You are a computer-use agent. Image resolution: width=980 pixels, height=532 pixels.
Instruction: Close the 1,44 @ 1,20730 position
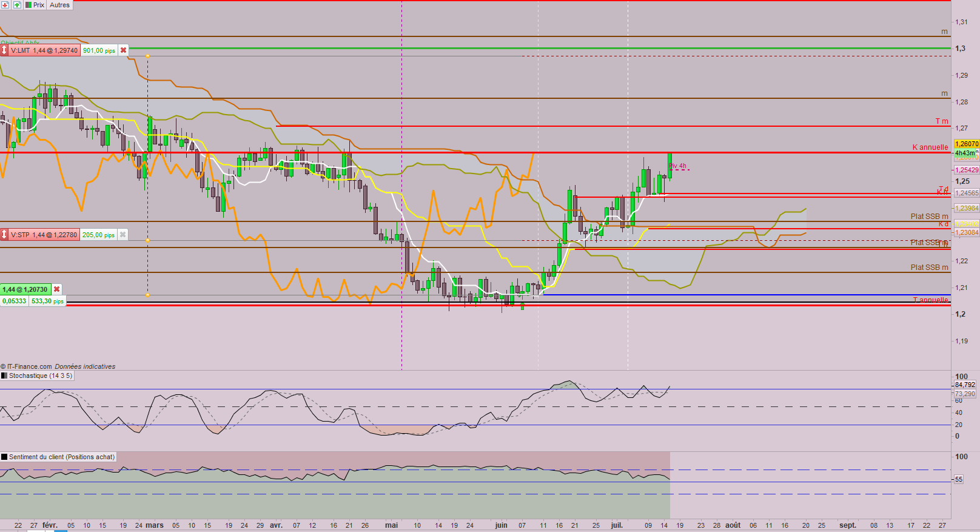coord(57,289)
